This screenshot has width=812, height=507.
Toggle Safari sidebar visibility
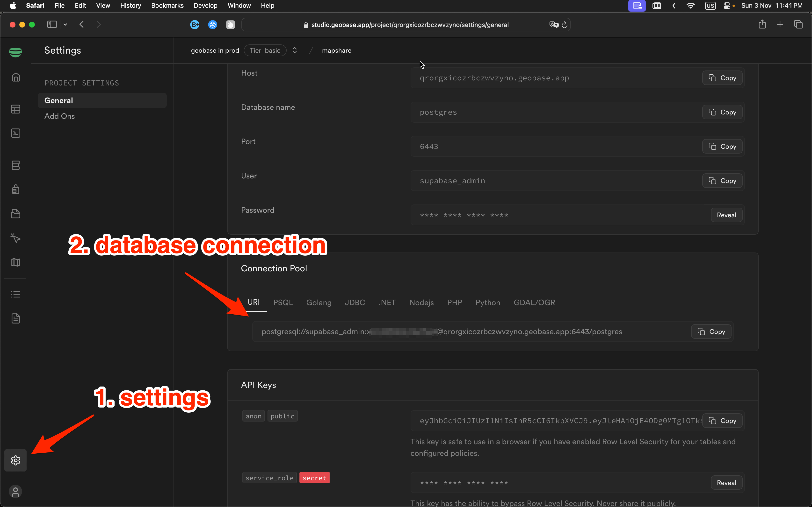pyautogui.click(x=52, y=24)
